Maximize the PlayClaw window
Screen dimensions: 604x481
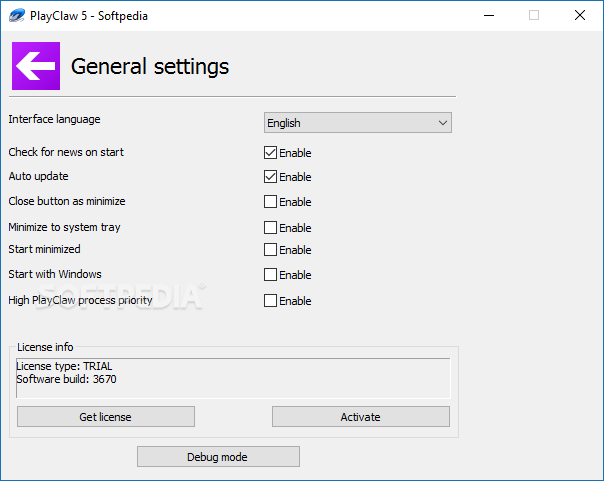534,15
